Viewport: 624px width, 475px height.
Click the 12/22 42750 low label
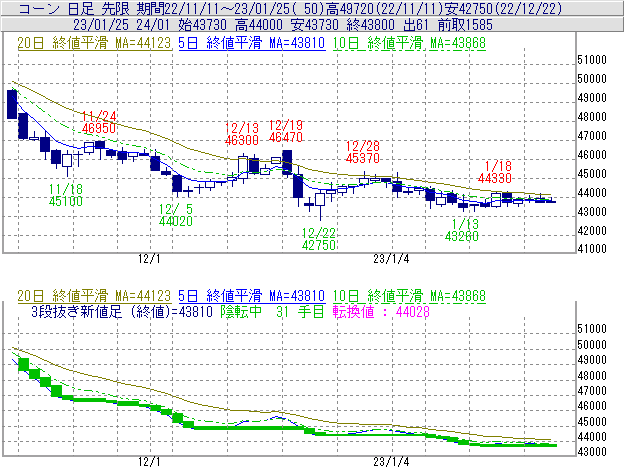(x=319, y=239)
